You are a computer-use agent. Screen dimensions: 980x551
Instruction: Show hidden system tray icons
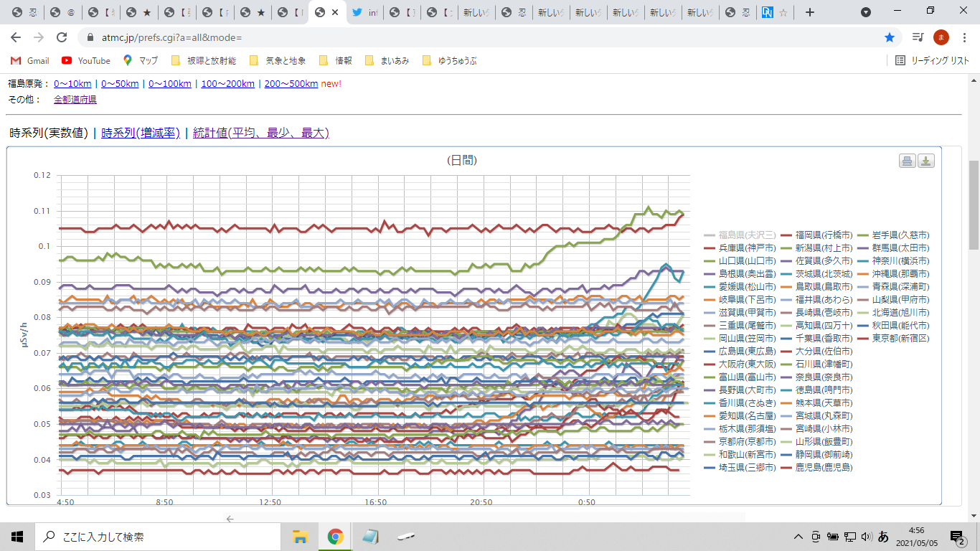point(798,537)
